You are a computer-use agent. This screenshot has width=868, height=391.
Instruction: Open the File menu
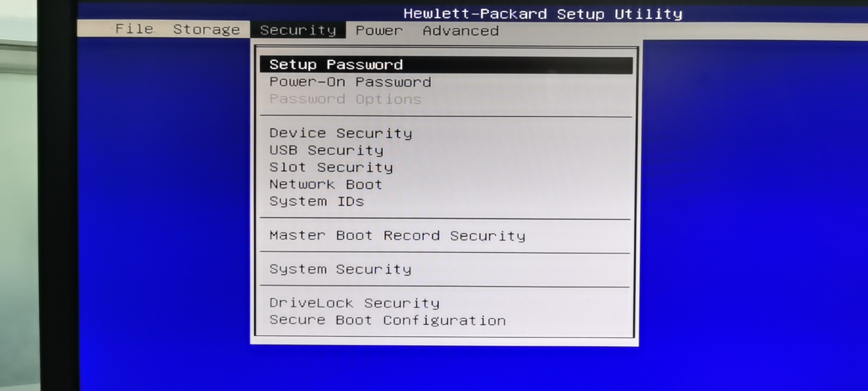click(134, 29)
